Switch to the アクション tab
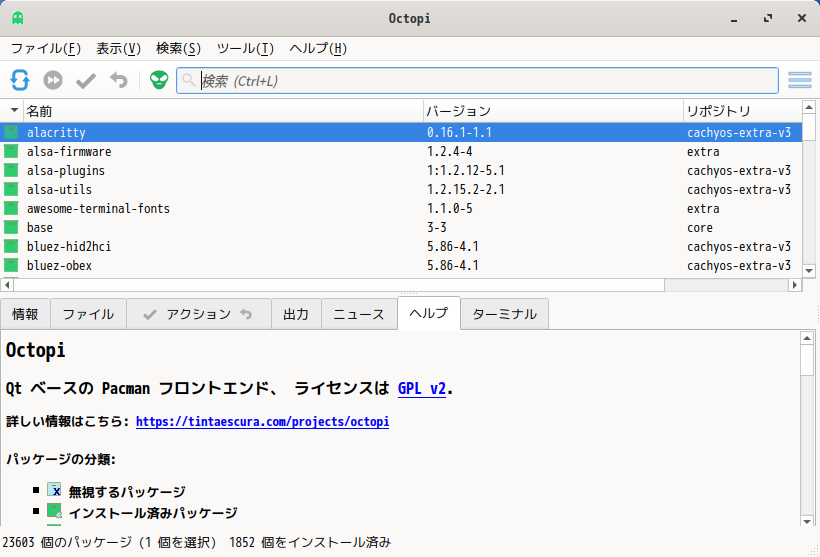 pyautogui.click(x=199, y=314)
